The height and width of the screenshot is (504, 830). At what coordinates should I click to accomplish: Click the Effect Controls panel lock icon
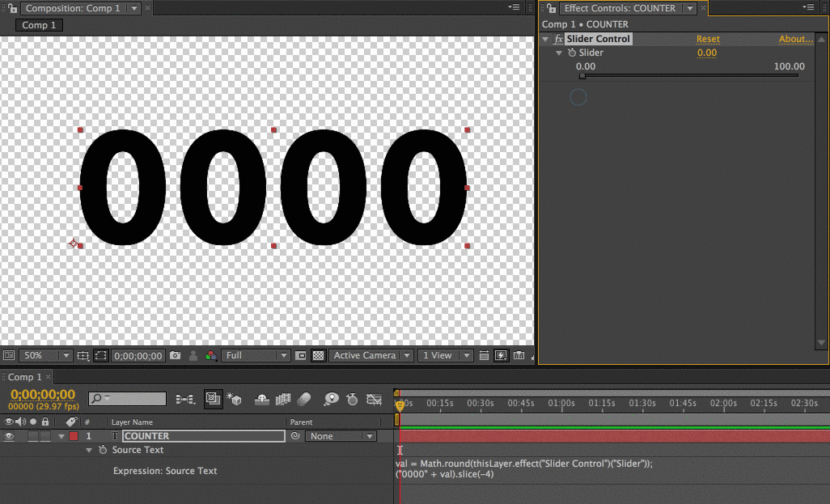[551, 8]
